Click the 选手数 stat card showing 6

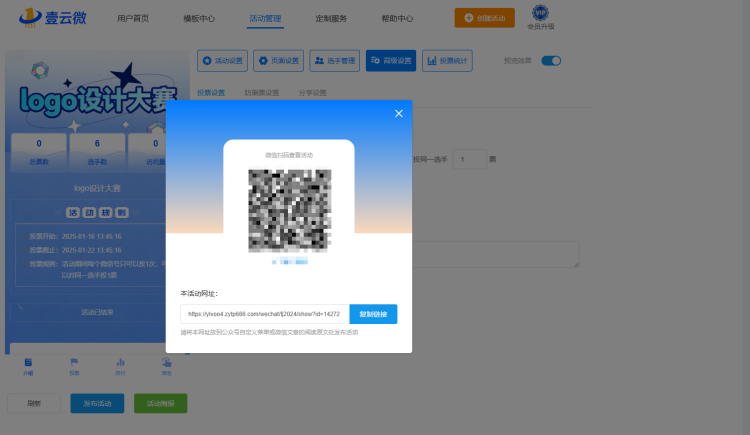(x=97, y=152)
